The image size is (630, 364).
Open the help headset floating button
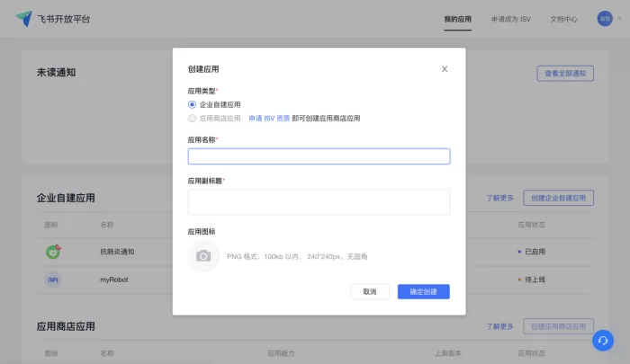pyautogui.click(x=603, y=341)
